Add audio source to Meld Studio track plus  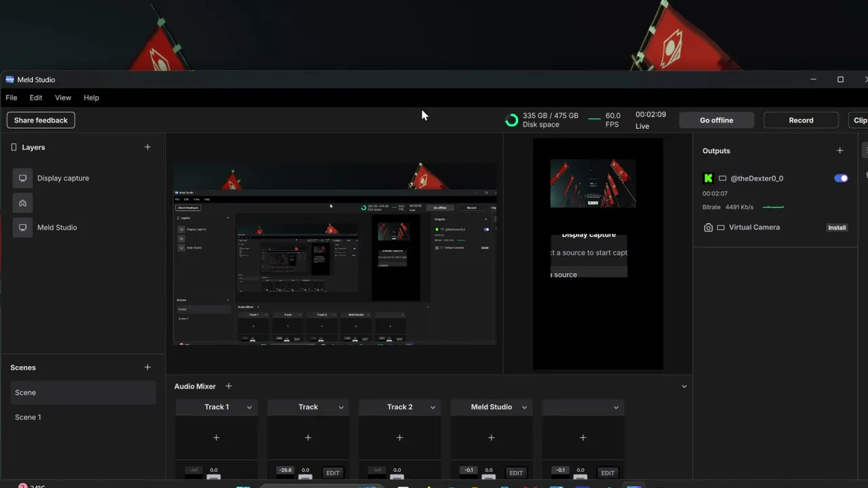[491, 438]
